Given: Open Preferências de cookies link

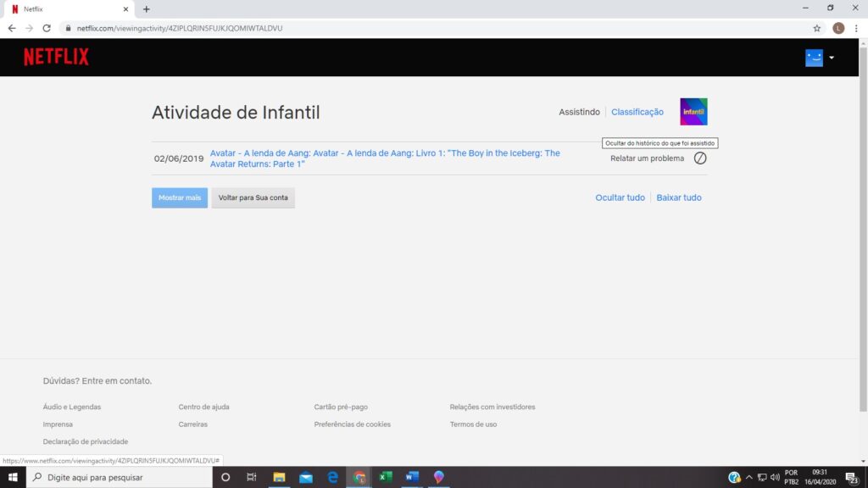Looking at the screenshot, I should pos(352,424).
